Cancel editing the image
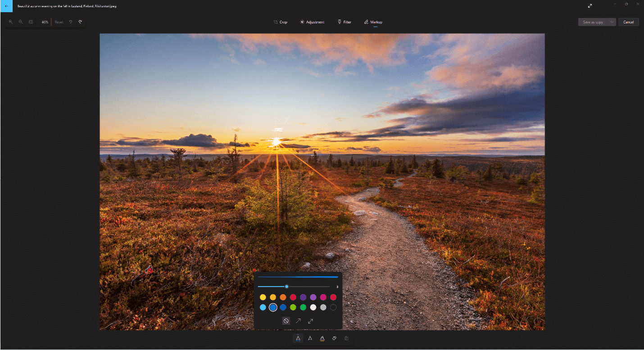The height and width of the screenshot is (350, 644). (629, 22)
